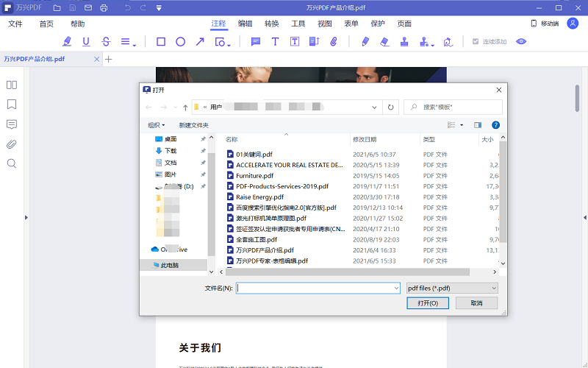Click the file list horizontal scrollbar
This screenshot has width=588, height=368.
pyautogui.click(x=347, y=272)
